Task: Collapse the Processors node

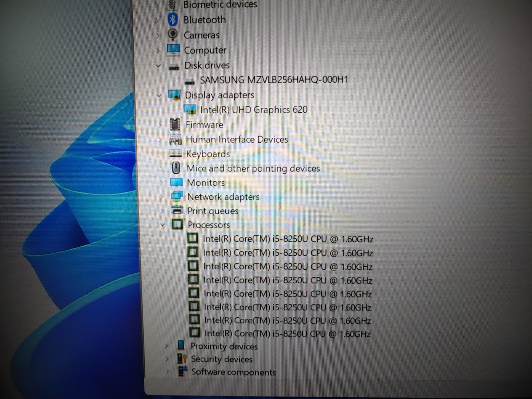Action: coord(163,225)
